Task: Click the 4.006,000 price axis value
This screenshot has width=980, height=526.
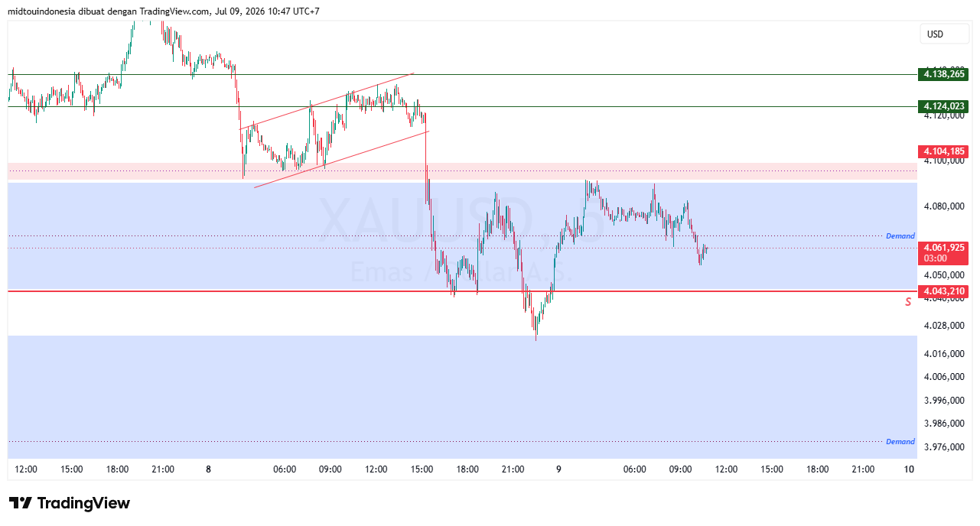Action: [944, 377]
